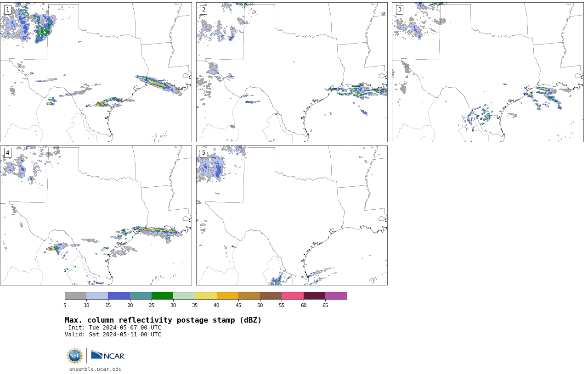Open ensemble member 2 postage stamp map
Image resolution: width=588 pixels, height=374 pixels.
pyautogui.click(x=292, y=72)
